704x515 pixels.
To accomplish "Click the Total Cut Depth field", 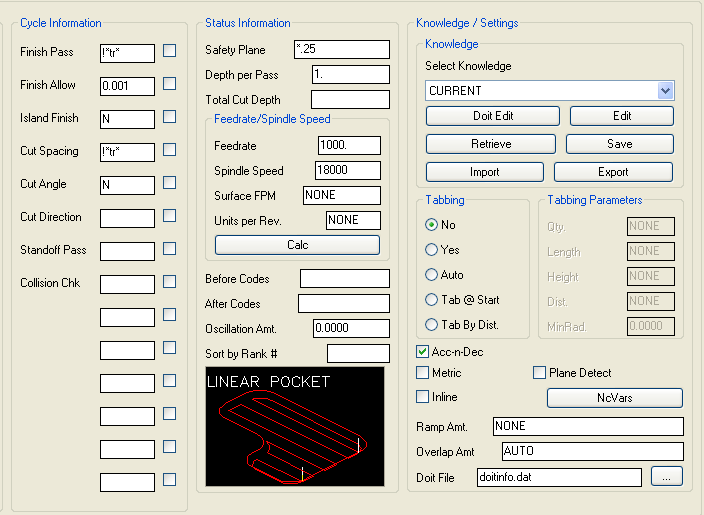I will [x=350, y=99].
